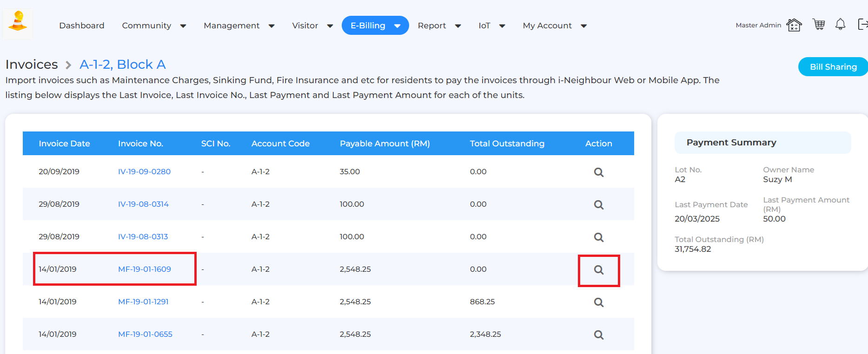868x354 pixels.
Task: Open invoice link IV-19-08-0313
Action: click(x=143, y=236)
